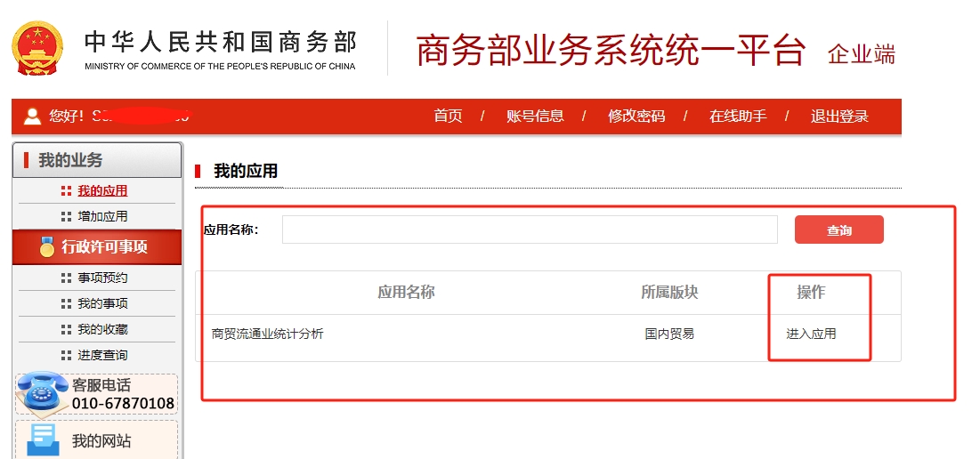Screen dimensions: 980x459
Task: Click the grid icon beside 进度查询
Action: 66,355
